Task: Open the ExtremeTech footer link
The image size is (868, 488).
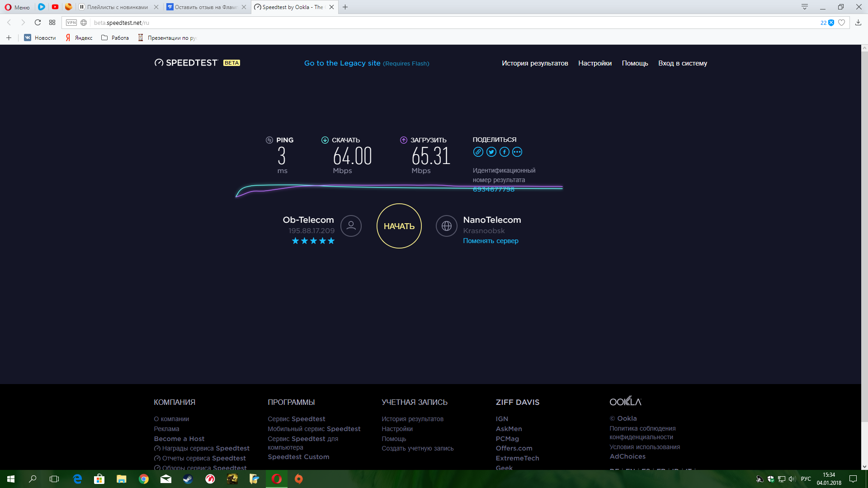Action: [517, 458]
